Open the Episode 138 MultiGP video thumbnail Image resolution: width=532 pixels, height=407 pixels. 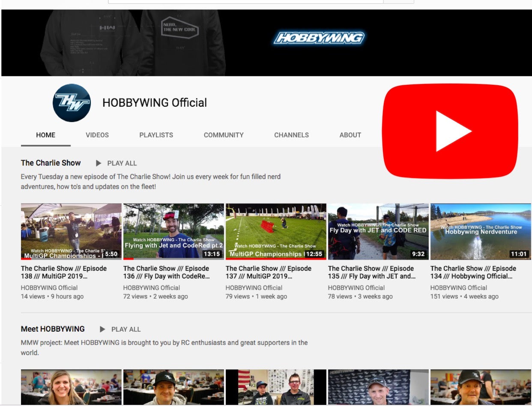pos(71,231)
